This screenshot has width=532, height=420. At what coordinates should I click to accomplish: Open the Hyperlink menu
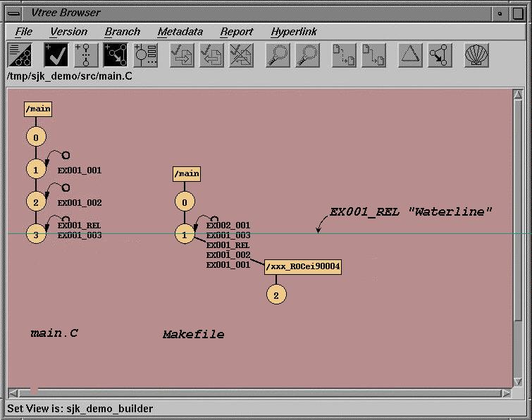click(x=294, y=32)
